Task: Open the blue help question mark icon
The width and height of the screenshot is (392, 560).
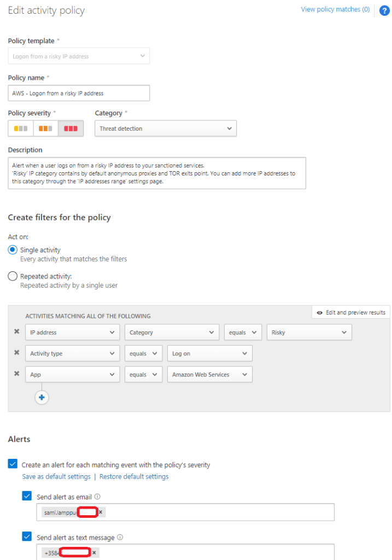Action: [384, 11]
